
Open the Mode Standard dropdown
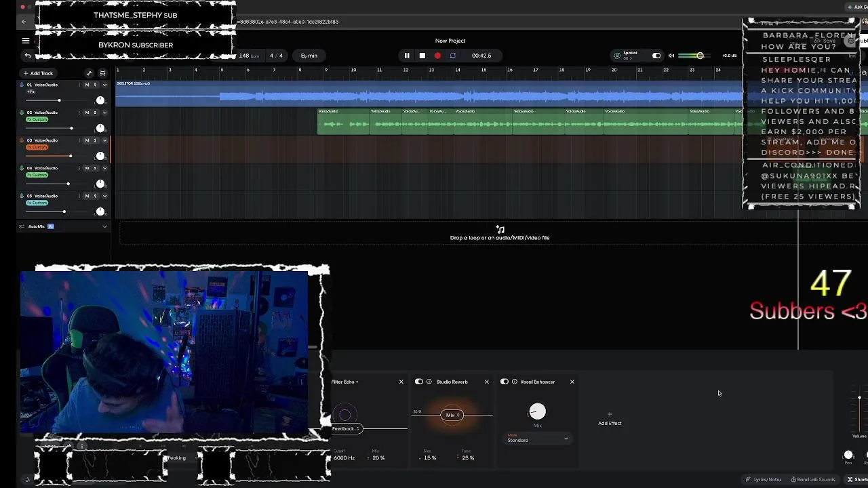[x=538, y=440]
